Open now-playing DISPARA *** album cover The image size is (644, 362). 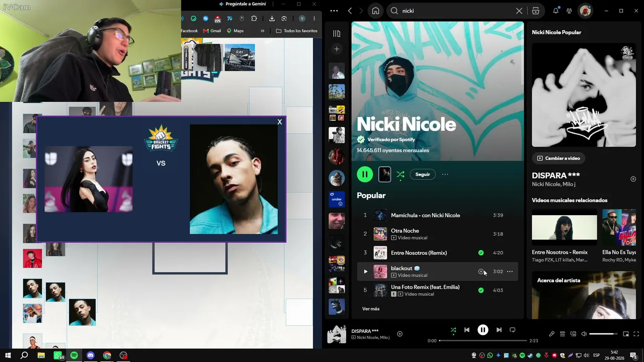point(337,334)
